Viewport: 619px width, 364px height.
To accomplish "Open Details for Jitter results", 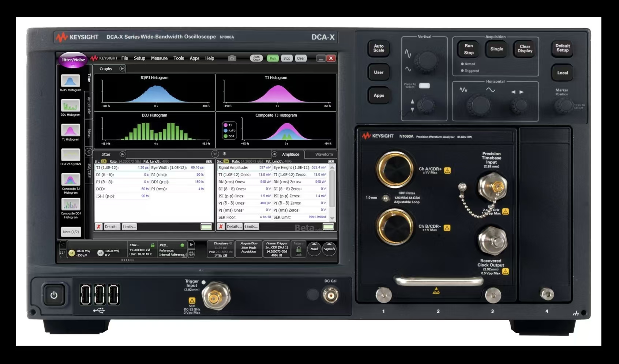I will click(x=112, y=227).
